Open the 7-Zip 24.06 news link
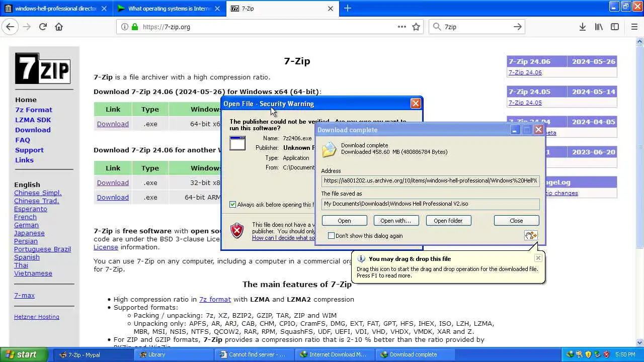The width and height of the screenshot is (644, 362). 525,72
